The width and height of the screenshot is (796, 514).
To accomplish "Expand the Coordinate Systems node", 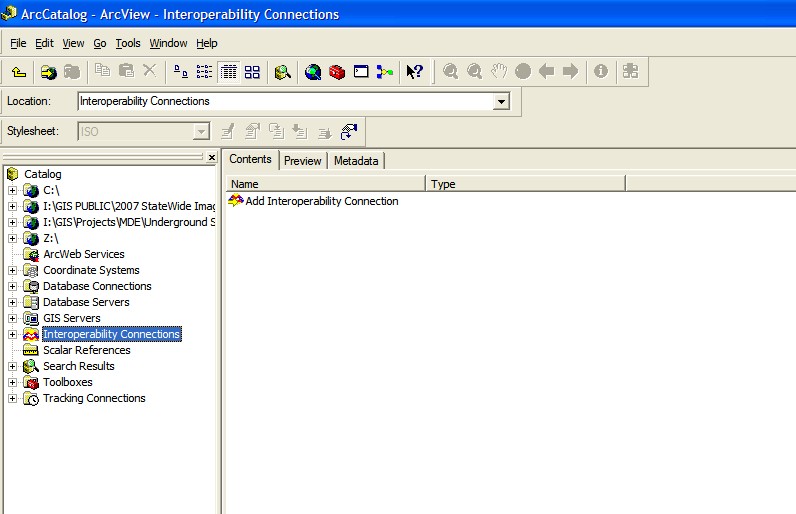I will [12, 270].
